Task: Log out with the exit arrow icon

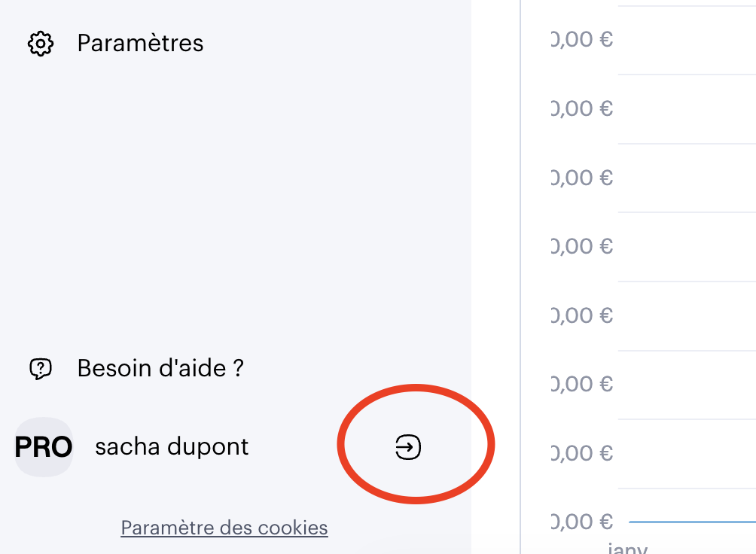Action: pos(408,447)
